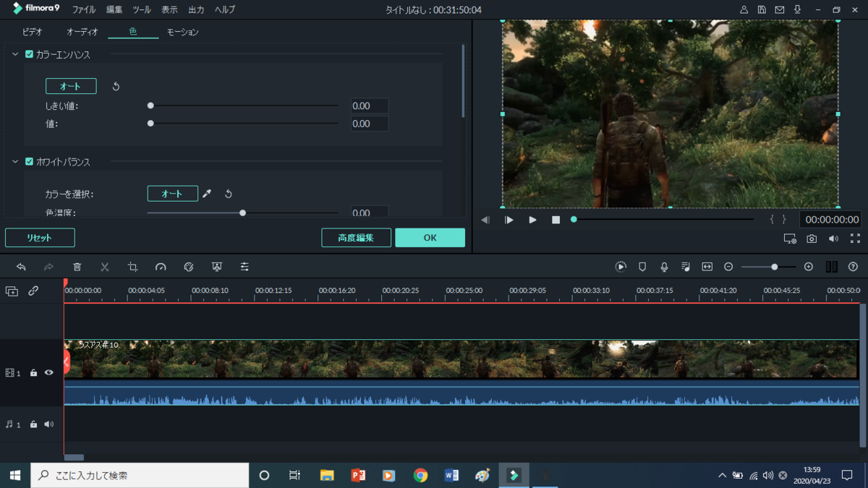Open preview quality display settings

click(790, 239)
